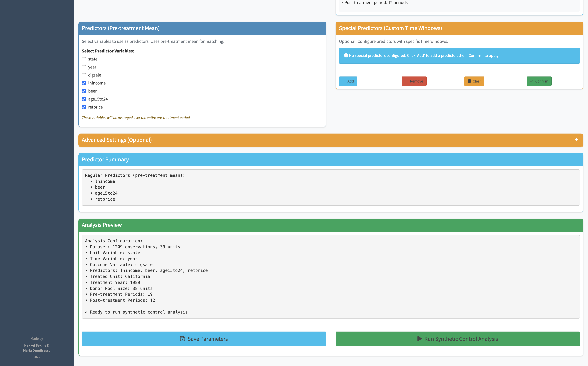Click the checkmark icon on the Confirm button

[x=532, y=81]
